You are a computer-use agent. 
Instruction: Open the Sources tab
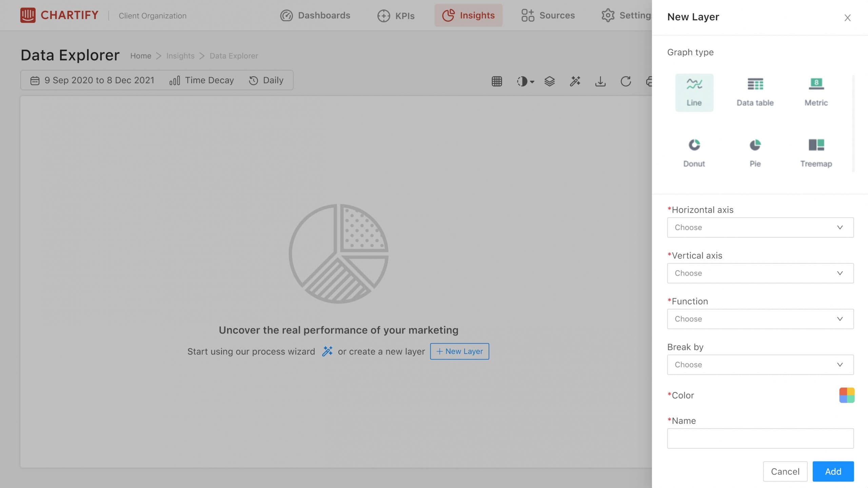point(548,15)
